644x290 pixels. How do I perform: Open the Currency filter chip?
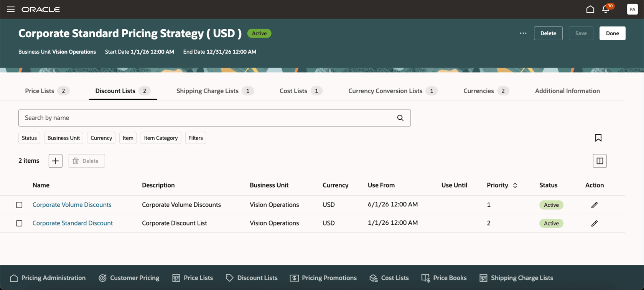click(101, 138)
